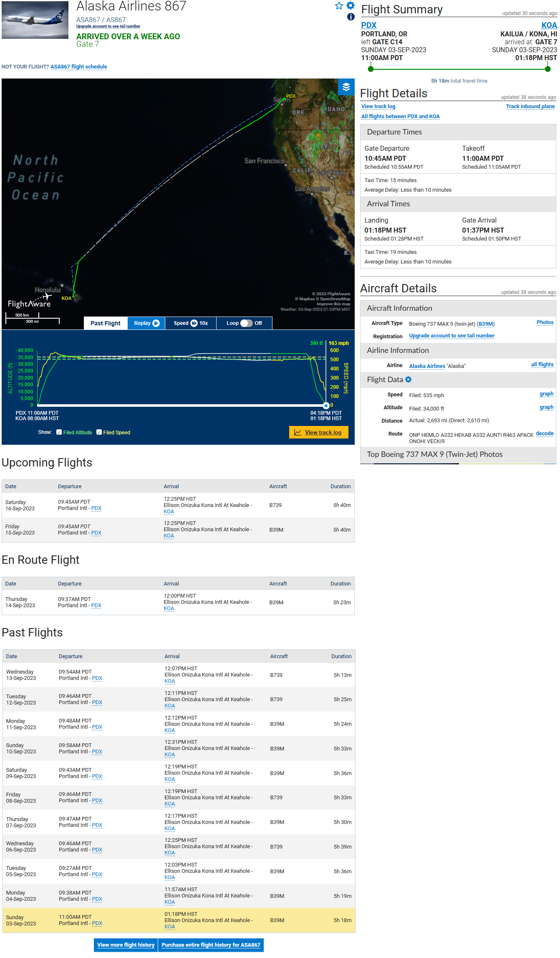The height and width of the screenshot is (958, 560).
Task: Click PDX link in Tuesday 12-Sep-2023 row
Action: (x=97, y=702)
